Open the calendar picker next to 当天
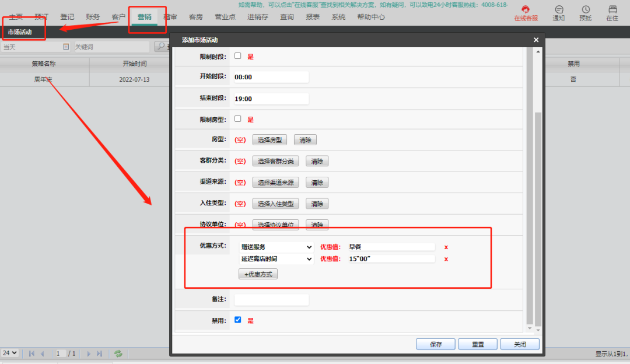The image size is (630, 364). point(66,47)
